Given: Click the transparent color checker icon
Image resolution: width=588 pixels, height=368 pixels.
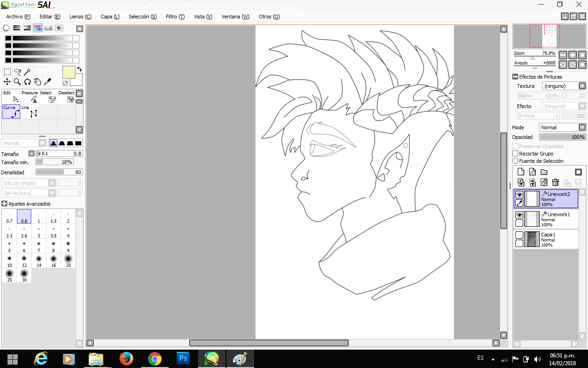Looking at the screenshot, I should pos(65,83).
